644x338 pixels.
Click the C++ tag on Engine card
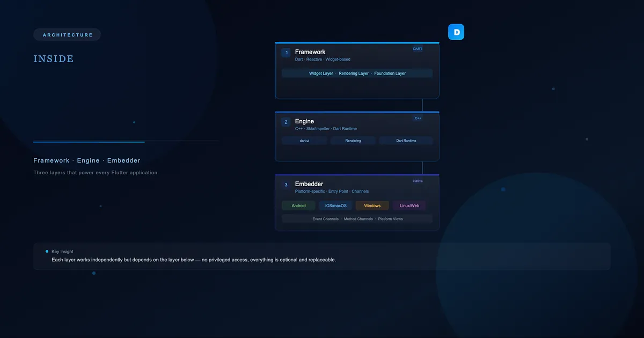coord(418,118)
